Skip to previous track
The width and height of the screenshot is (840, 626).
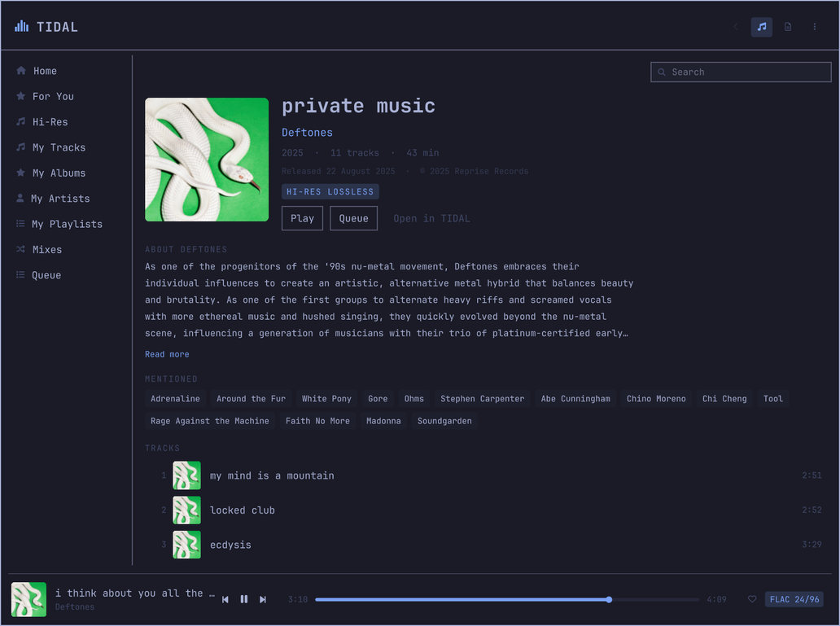click(225, 600)
